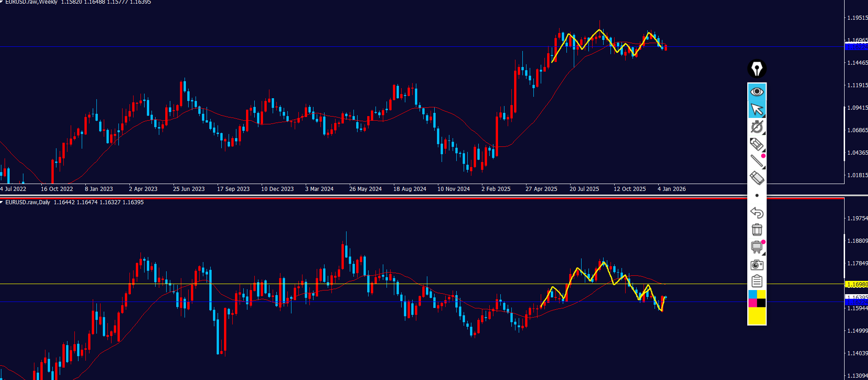The image size is (868, 380).
Task: Expand the EURUSD.raw,Weekly chart title arrow
Action: pos(2,2)
